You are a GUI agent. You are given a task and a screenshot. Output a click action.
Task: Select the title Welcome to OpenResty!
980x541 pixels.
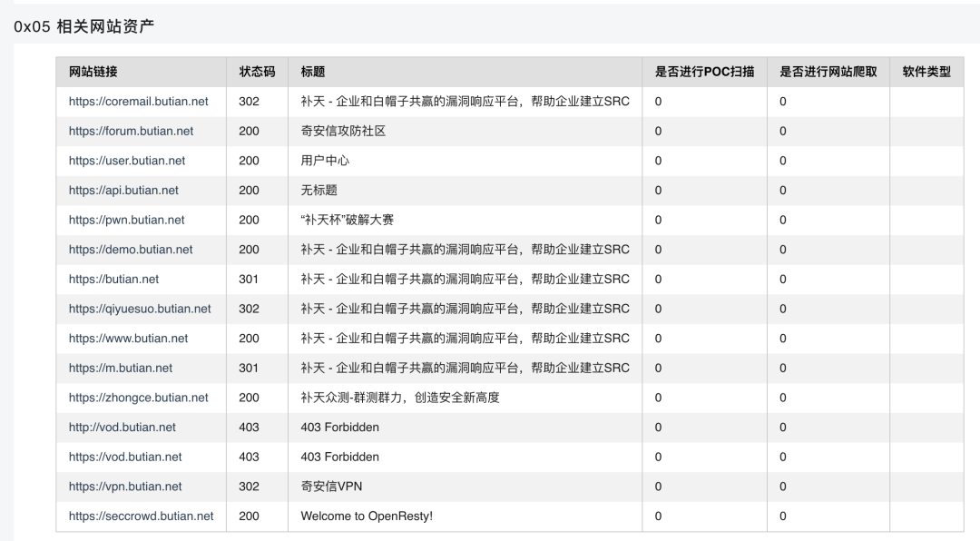(x=367, y=516)
